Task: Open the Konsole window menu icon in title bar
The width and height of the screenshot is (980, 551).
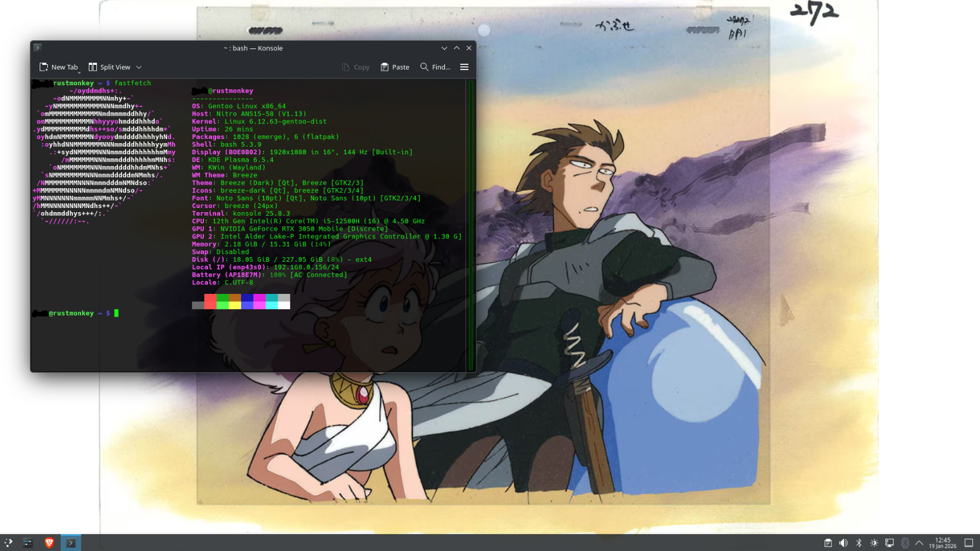Action: pos(37,48)
